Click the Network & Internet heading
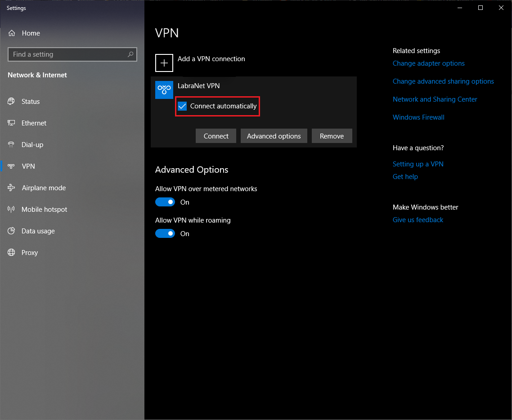The height and width of the screenshot is (420, 512). [x=37, y=75]
